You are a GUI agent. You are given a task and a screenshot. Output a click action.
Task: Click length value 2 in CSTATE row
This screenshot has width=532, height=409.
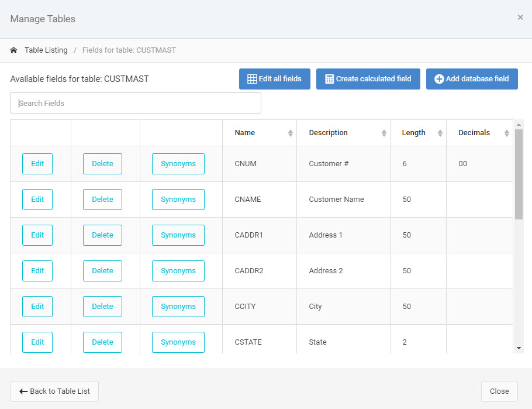coord(405,342)
